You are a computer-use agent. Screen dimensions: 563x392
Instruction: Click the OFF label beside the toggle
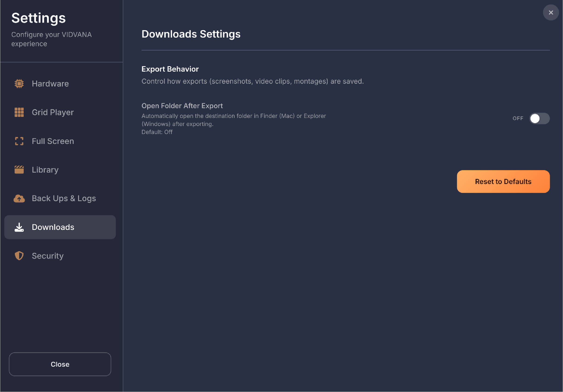pyautogui.click(x=518, y=118)
